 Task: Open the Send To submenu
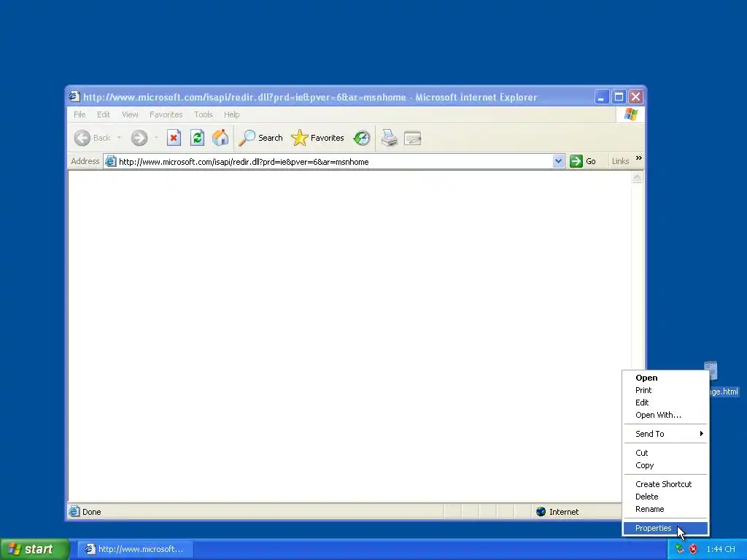(665, 434)
